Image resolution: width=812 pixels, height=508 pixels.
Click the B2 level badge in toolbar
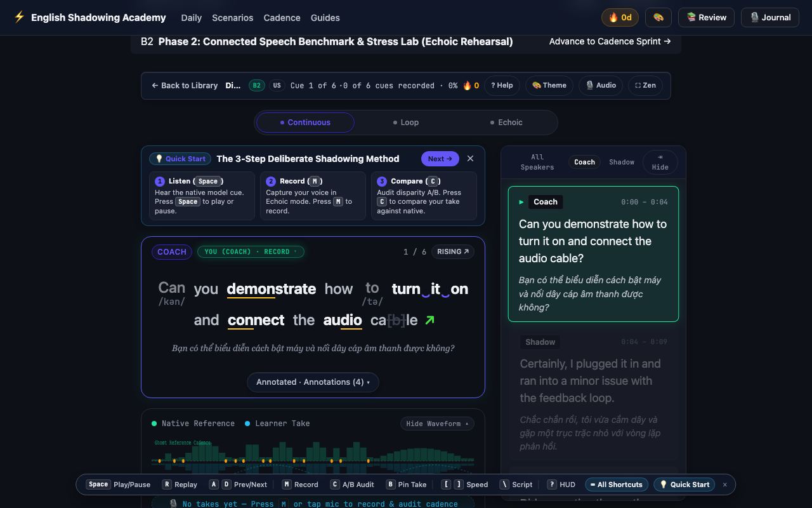256,86
